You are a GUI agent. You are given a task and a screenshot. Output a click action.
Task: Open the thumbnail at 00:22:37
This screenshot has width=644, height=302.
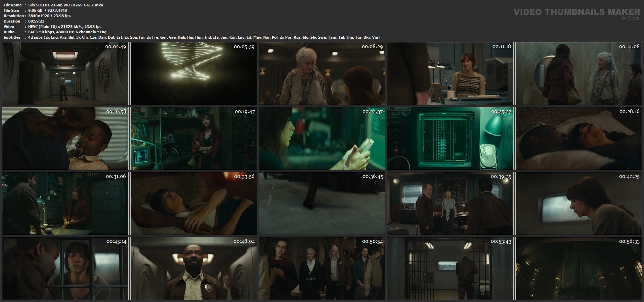pos(322,139)
